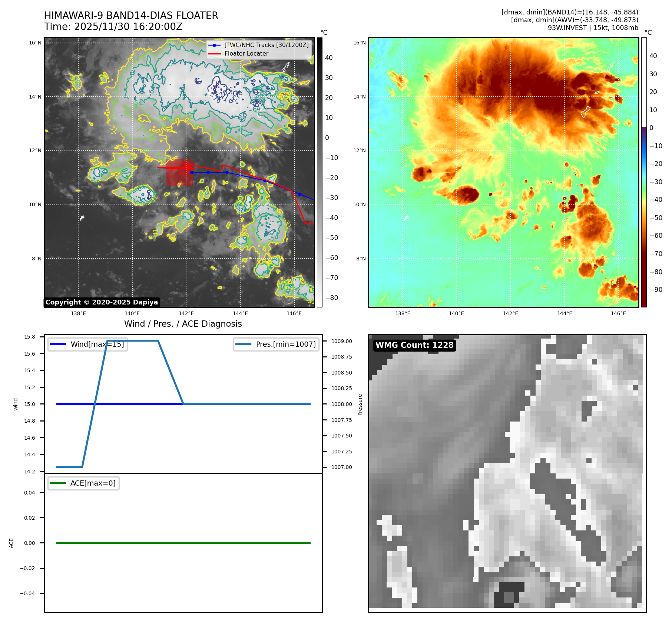Click the small white island outline near 138°E
672x626 pixels.
point(82,218)
